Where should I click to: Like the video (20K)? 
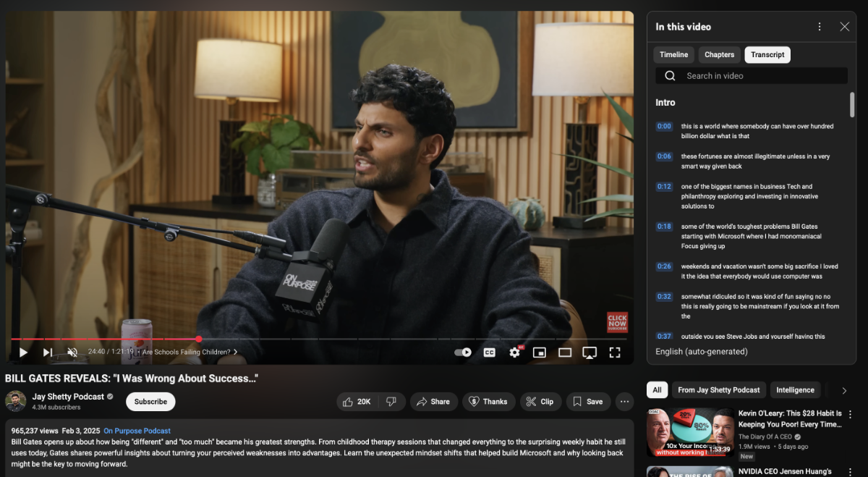[357, 402]
